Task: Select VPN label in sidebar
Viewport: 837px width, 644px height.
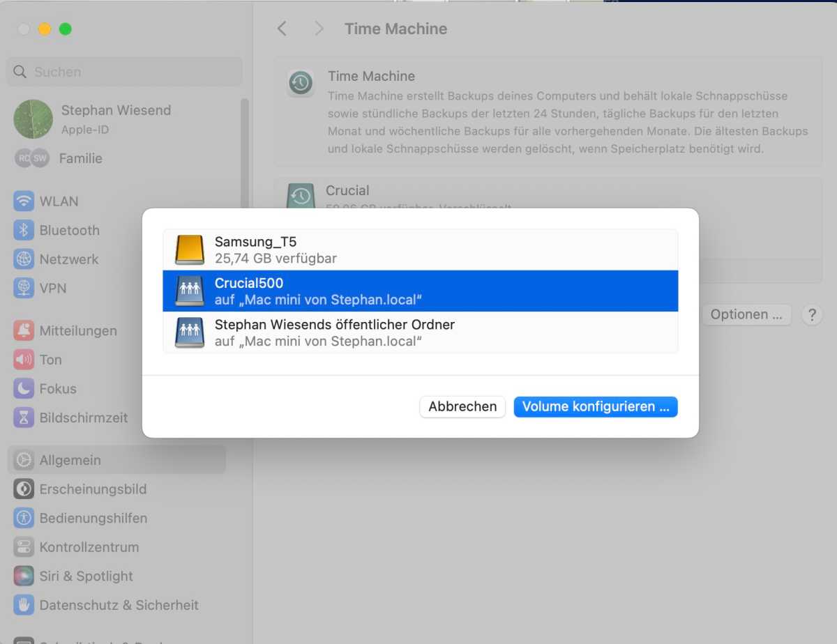Action: tap(53, 289)
